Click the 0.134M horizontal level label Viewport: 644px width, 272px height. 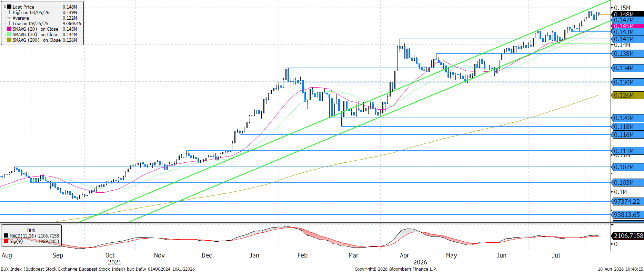coord(627,68)
